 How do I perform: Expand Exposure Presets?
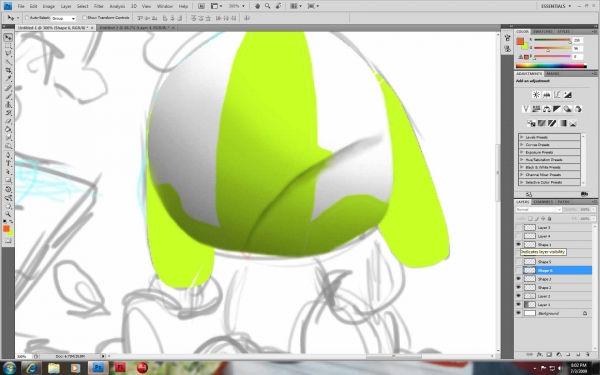(522, 152)
